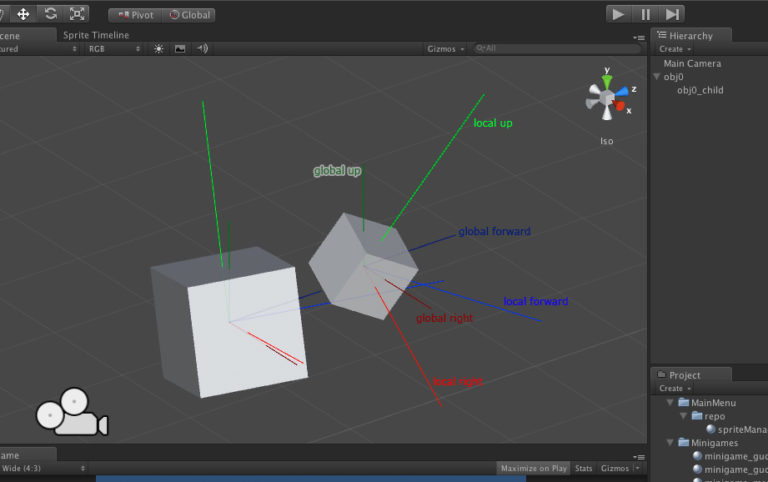The width and height of the screenshot is (768, 482).
Task: Click the Project tab folder icon
Action: 662,375
